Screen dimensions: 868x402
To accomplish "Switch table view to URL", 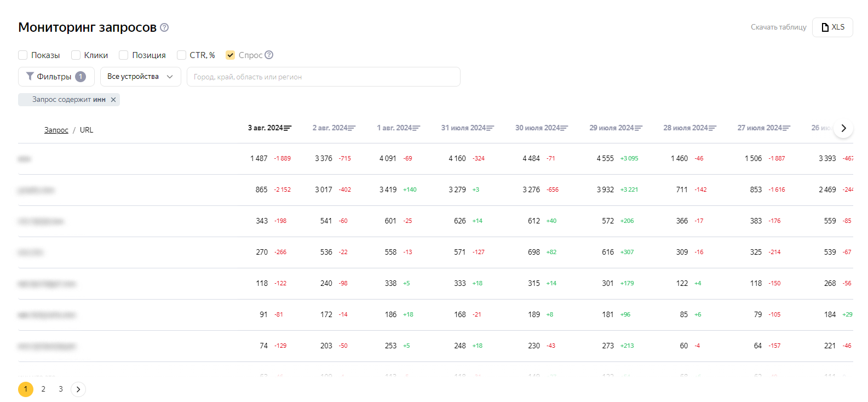I will tap(87, 130).
